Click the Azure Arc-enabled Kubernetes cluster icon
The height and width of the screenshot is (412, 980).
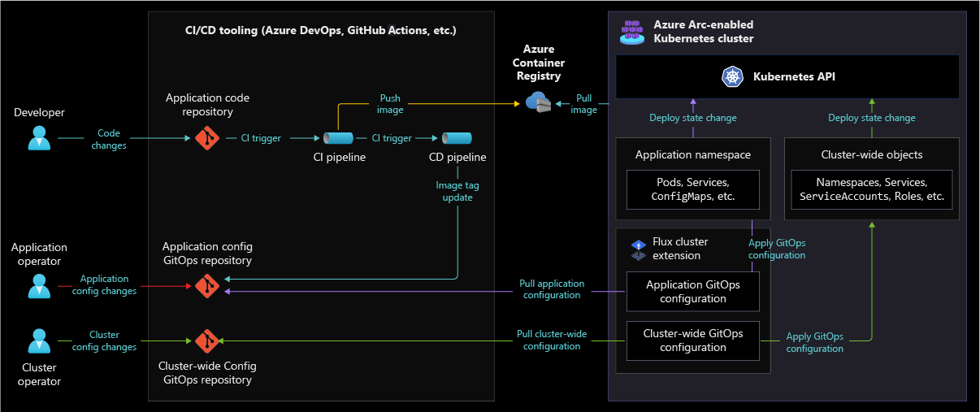(632, 31)
